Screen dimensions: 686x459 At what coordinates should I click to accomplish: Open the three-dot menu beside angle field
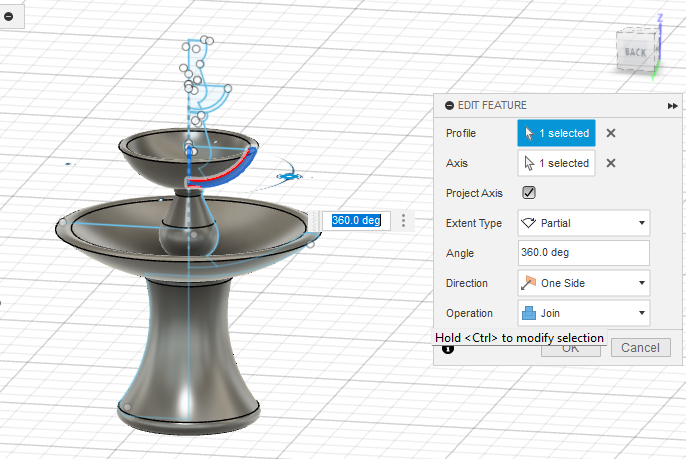coord(403,220)
